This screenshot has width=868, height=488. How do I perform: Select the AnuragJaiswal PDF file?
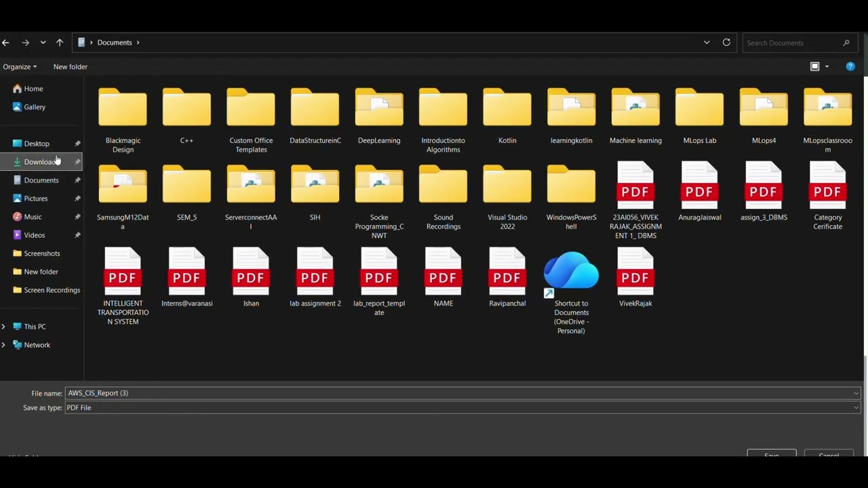point(700,192)
